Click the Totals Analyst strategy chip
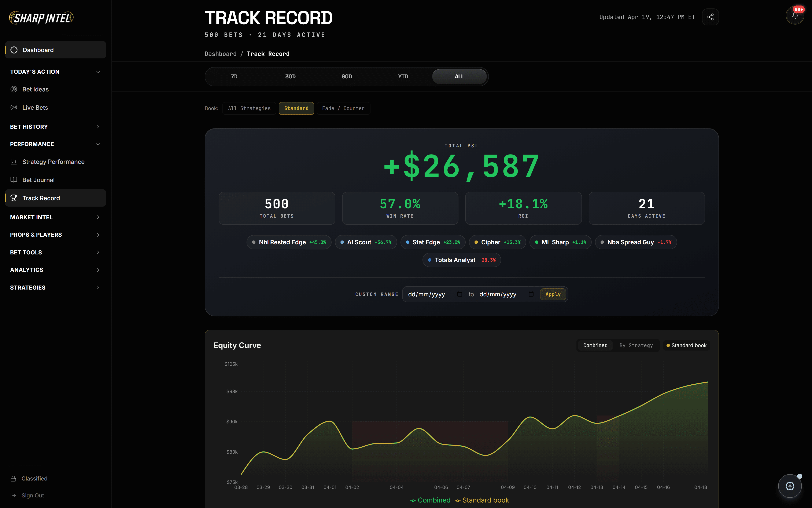The width and height of the screenshot is (812, 508). click(462, 260)
